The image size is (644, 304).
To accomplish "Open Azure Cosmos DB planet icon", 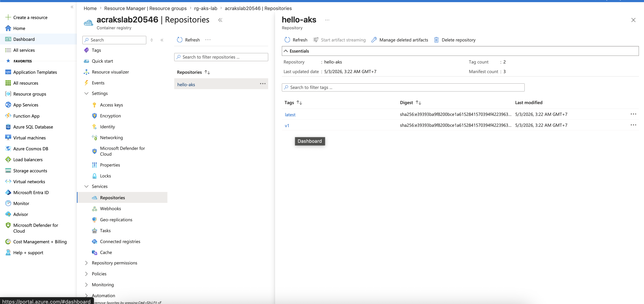I will point(8,148).
